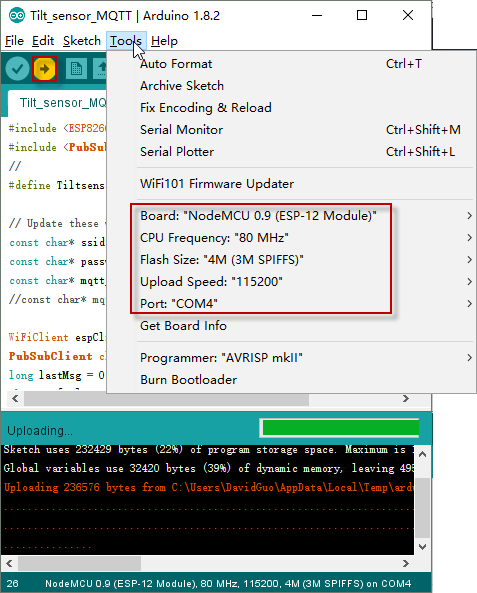The image size is (477, 593).
Task: Click editor horizontal scroll right arrow
Action: coord(406,399)
